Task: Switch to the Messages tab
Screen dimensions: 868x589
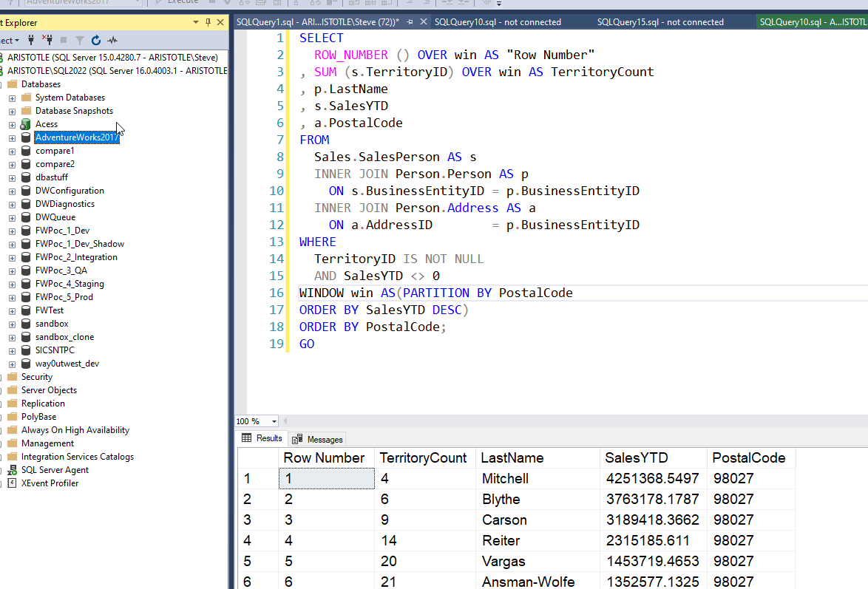Action: 318,439
